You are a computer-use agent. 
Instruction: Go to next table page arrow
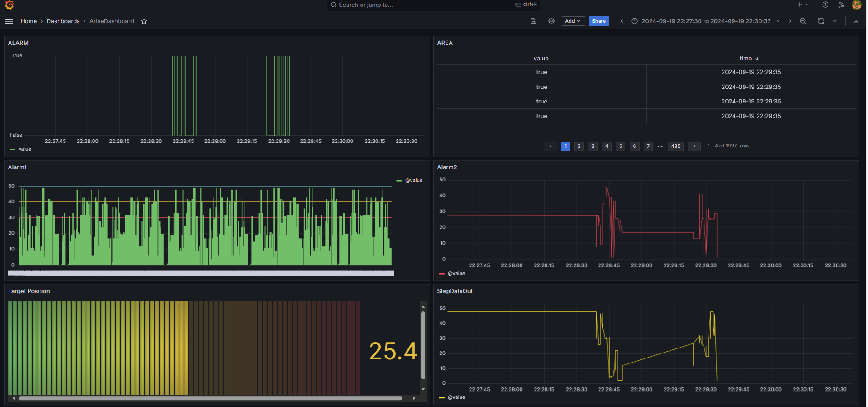(694, 146)
